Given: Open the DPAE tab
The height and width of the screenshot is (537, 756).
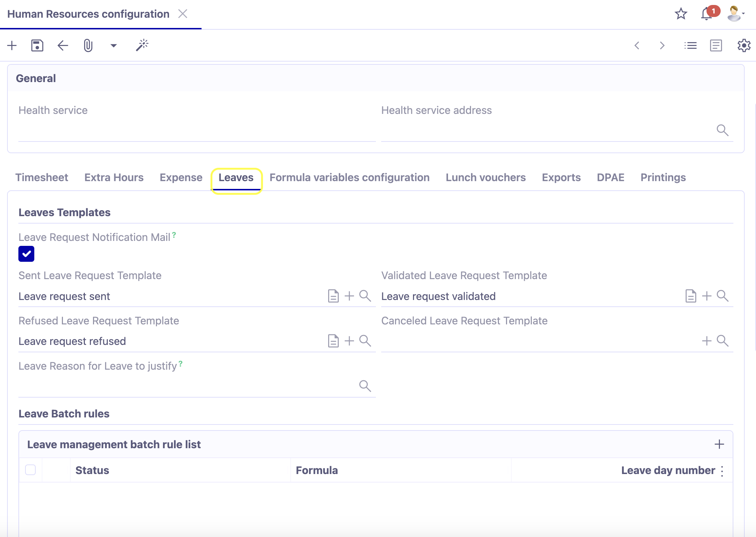Looking at the screenshot, I should pyautogui.click(x=610, y=177).
